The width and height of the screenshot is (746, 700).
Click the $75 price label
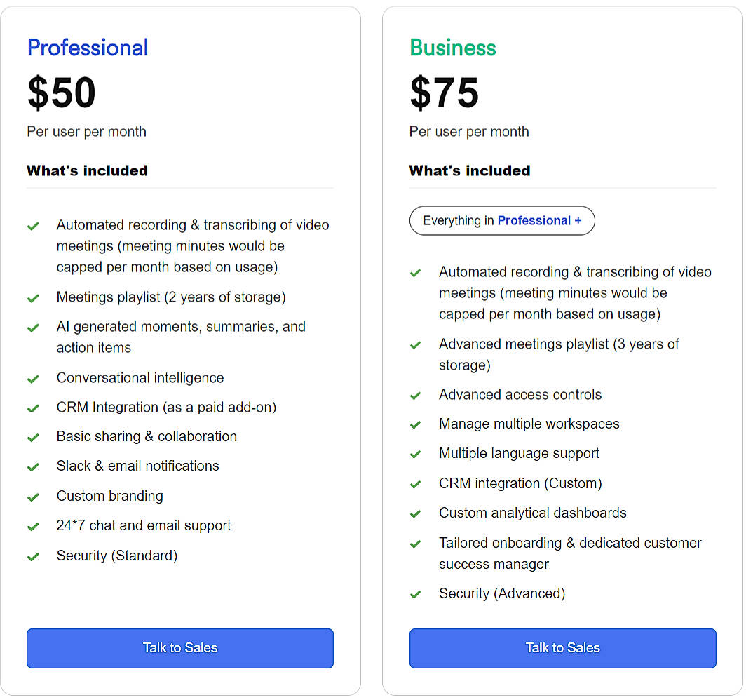tap(445, 93)
